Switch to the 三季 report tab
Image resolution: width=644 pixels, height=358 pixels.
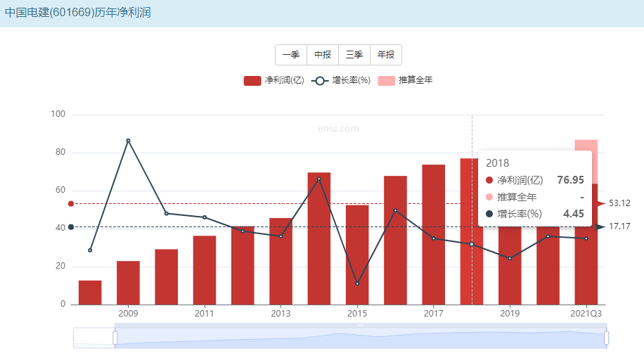pyautogui.click(x=354, y=55)
